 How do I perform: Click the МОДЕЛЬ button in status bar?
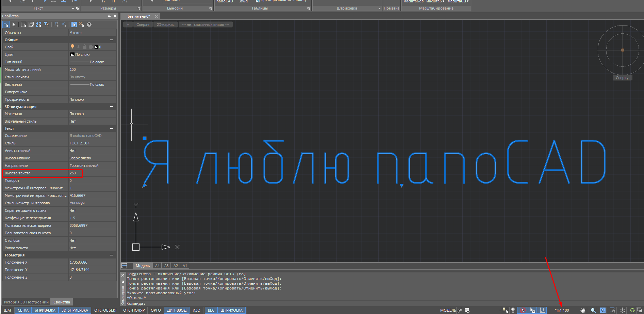coord(448,310)
